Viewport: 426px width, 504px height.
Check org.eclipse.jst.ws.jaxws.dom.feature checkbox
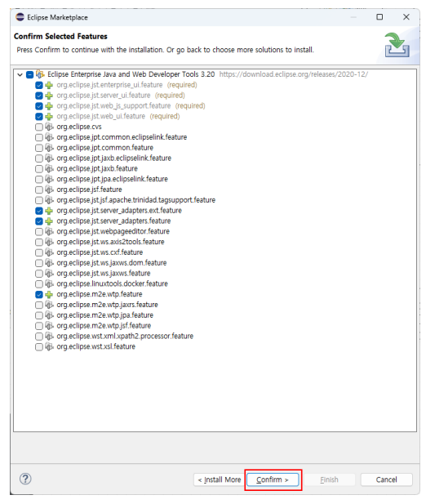coord(39,263)
